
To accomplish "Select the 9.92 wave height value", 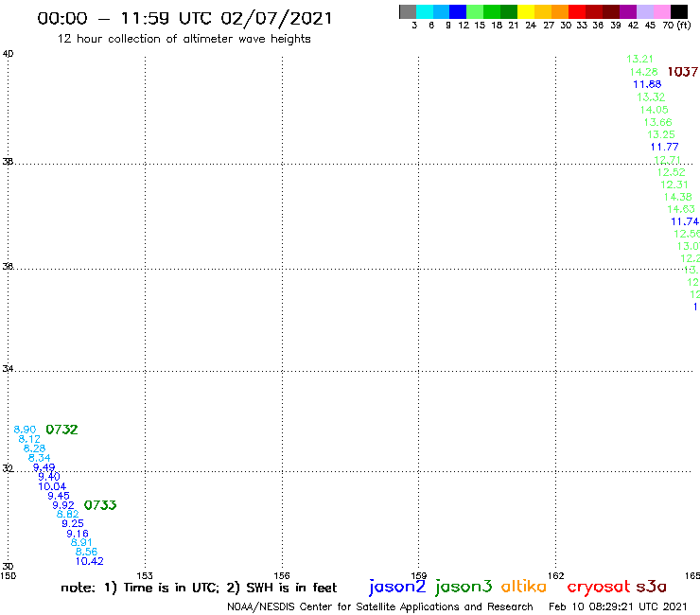I will pos(63,505).
